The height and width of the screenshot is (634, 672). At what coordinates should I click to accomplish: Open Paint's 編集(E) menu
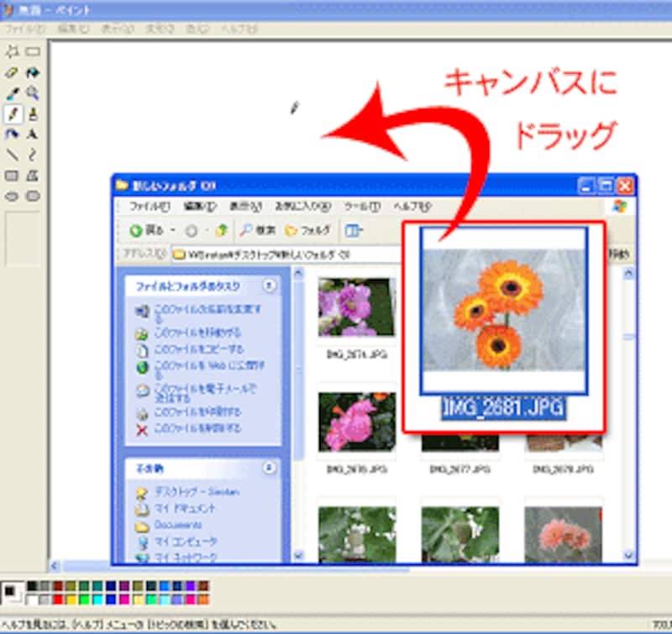(x=73, y=29)
